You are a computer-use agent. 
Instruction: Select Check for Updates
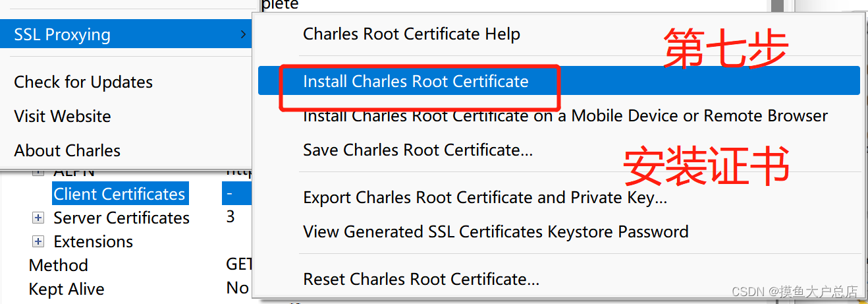83,82
